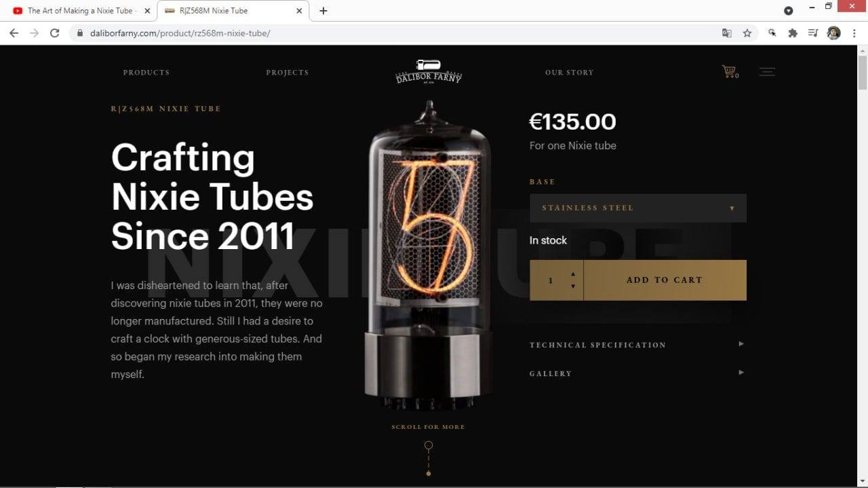Expand the Technical Specification section
Image resolution: width=868 pixels, height=488 pixels.
pyautogui.click(x=637, y=345)
